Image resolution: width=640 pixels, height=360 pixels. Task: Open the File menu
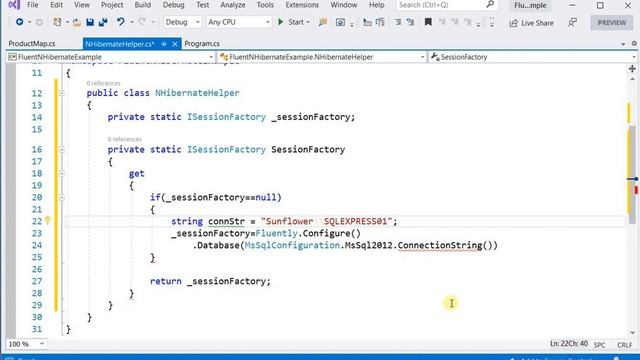coord(33,5)
